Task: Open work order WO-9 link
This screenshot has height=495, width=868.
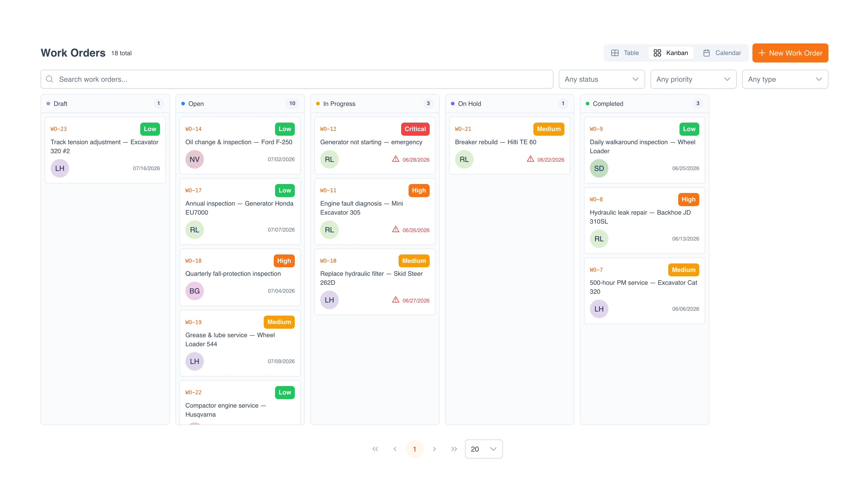Action: pyautogui.click(x=596, y=129)
